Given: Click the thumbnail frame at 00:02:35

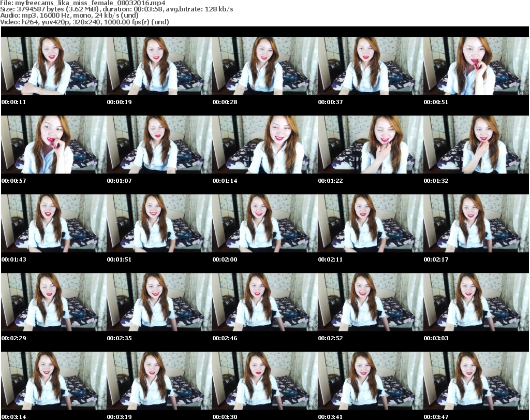Looking at the screenshot, I should click(x=159, y=302).
